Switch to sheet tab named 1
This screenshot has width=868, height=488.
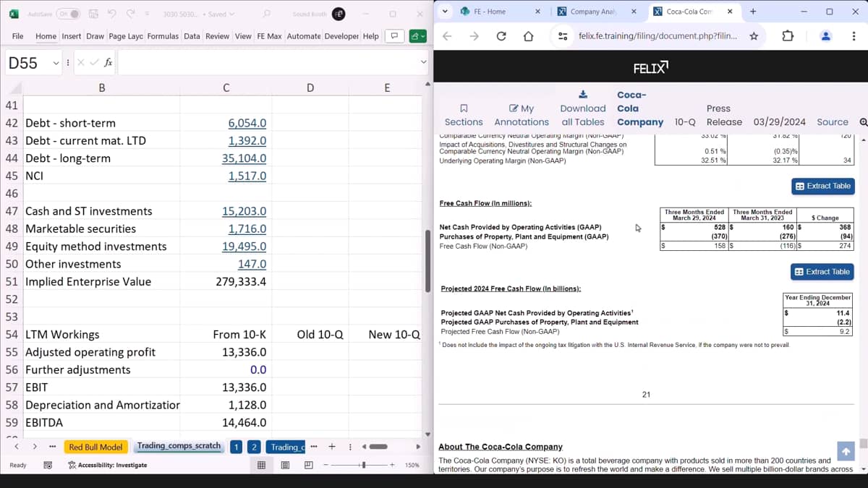click(236, 447)
